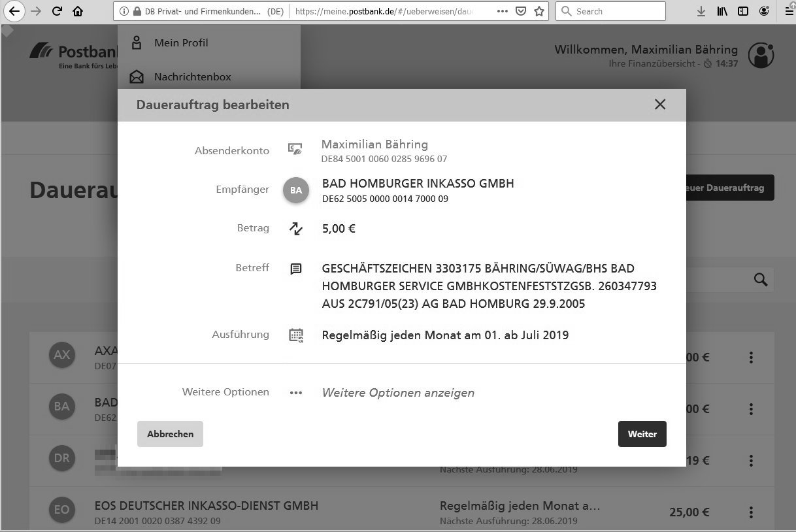796x532 pixels.
Task: Open page actions three-dot menu in address bar
Action: (x=502, y=11)
